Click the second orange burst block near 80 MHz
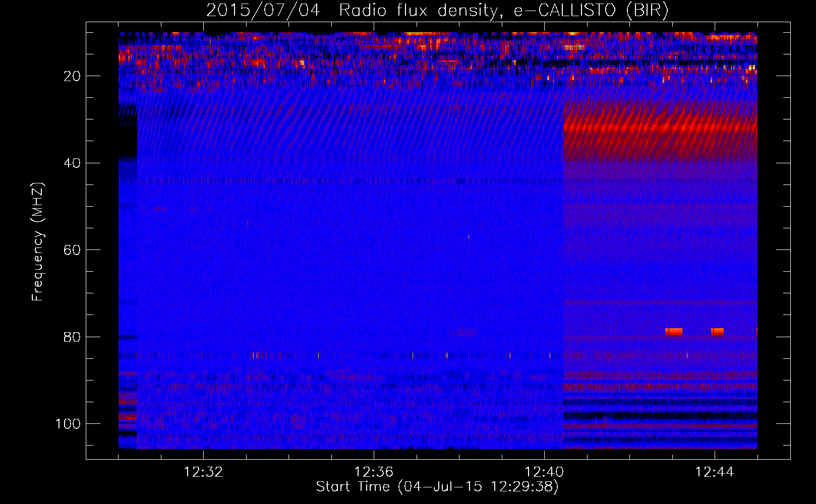The width and height of the screenshot is (816, 504). [x=717, y=332]
